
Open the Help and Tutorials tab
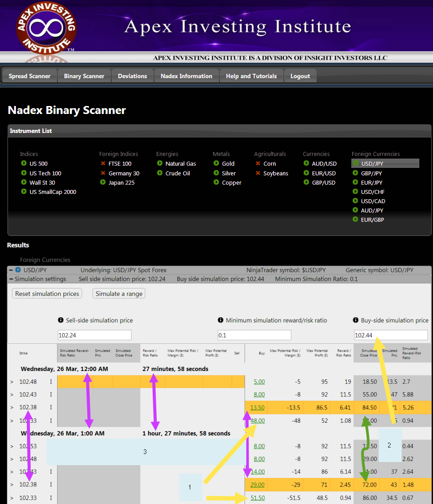point(251,76)
